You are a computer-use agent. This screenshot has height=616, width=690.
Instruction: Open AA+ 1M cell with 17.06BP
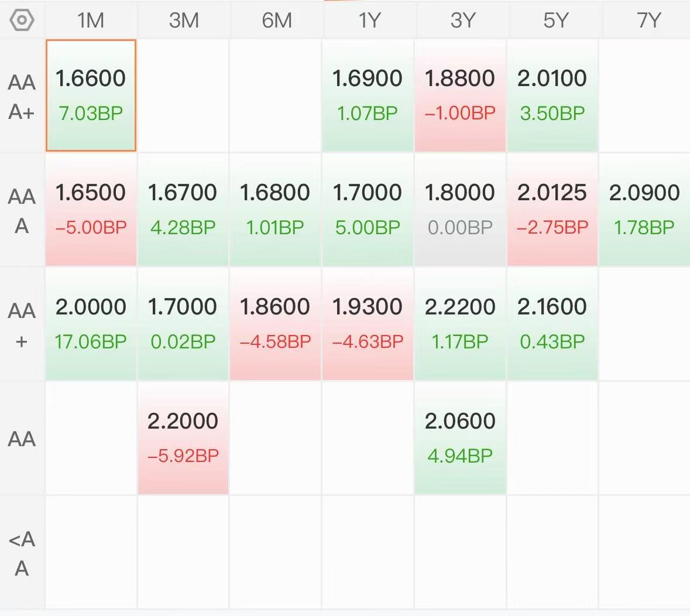tap(91, 324)
